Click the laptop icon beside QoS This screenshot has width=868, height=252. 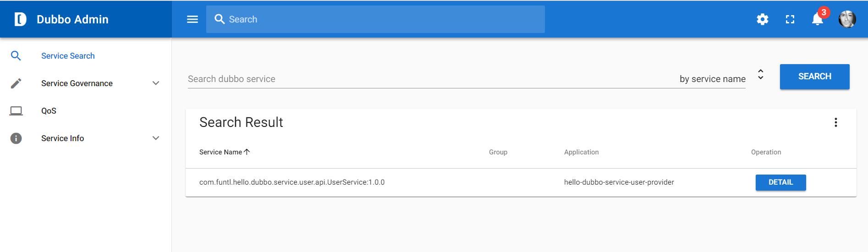16,111
